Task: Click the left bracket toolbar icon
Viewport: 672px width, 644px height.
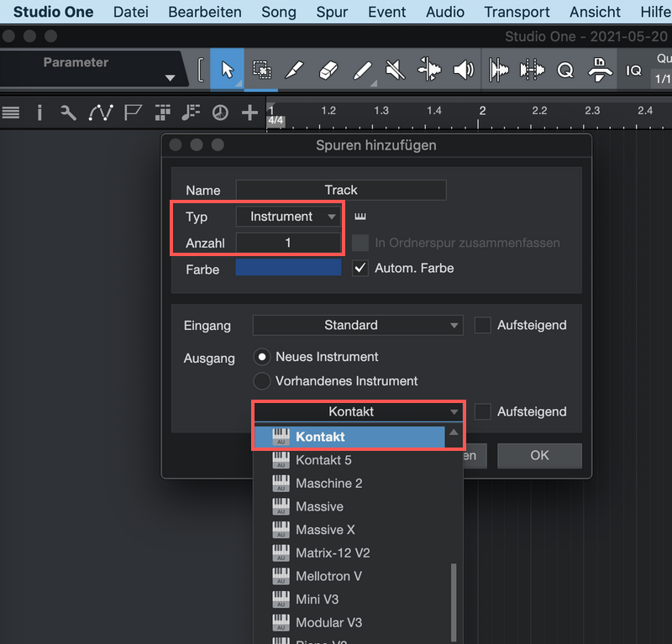Action: coord(200,70)
